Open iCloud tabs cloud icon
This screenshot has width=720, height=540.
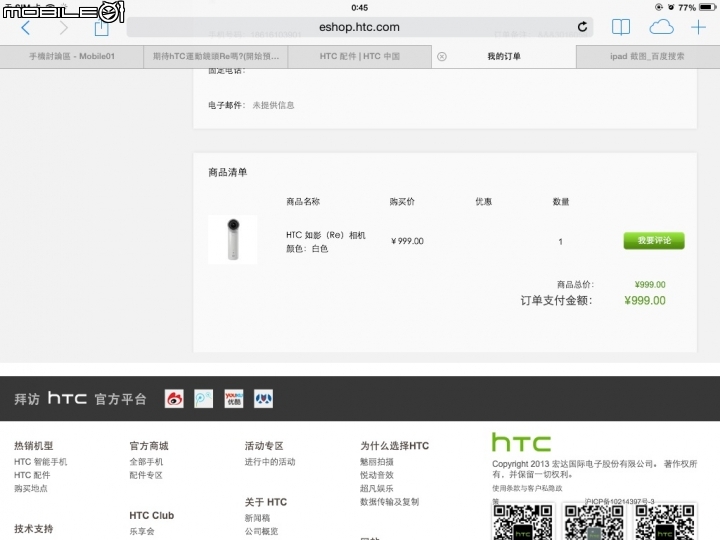661,28
